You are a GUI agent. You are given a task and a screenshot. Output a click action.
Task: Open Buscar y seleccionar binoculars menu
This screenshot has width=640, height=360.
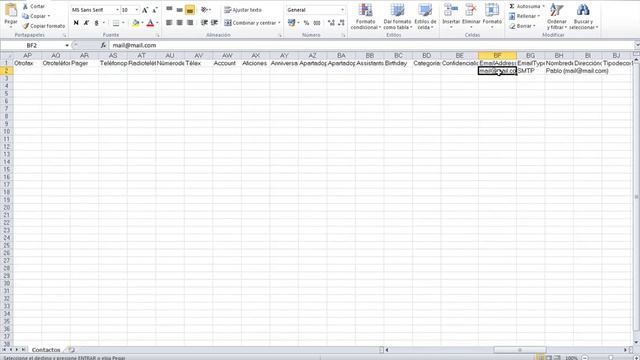(583, 16)
